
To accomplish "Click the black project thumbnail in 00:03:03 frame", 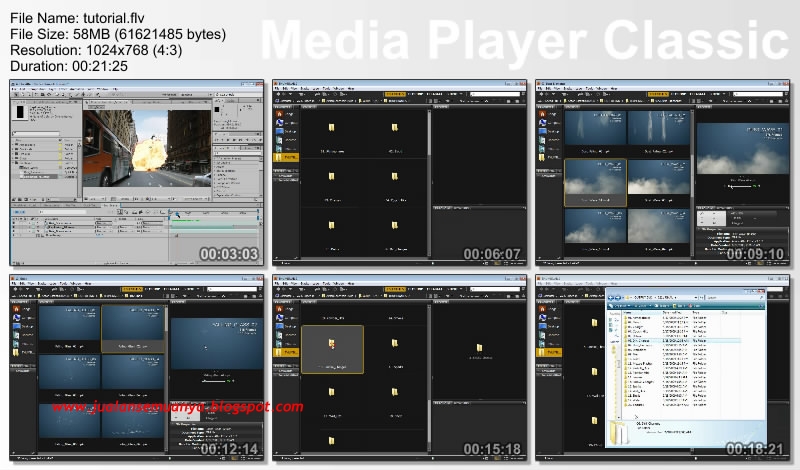I will click(x=20, y=112).
